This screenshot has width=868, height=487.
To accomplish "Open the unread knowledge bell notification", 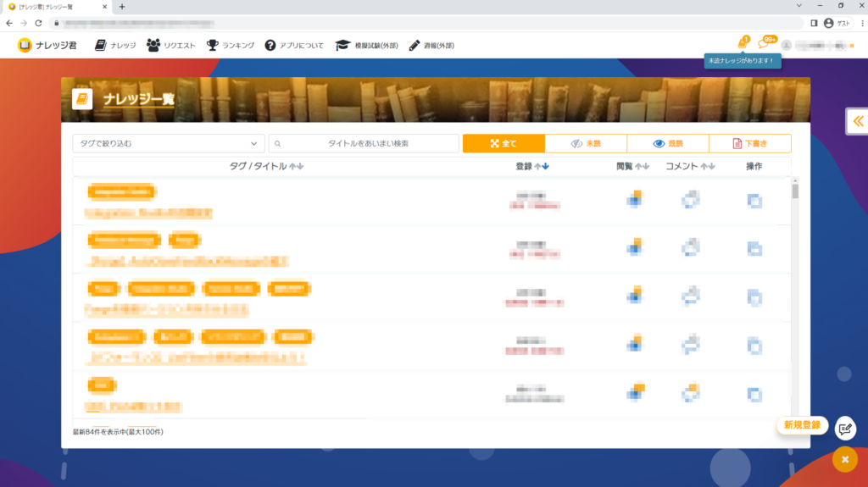I will [743, 44].
